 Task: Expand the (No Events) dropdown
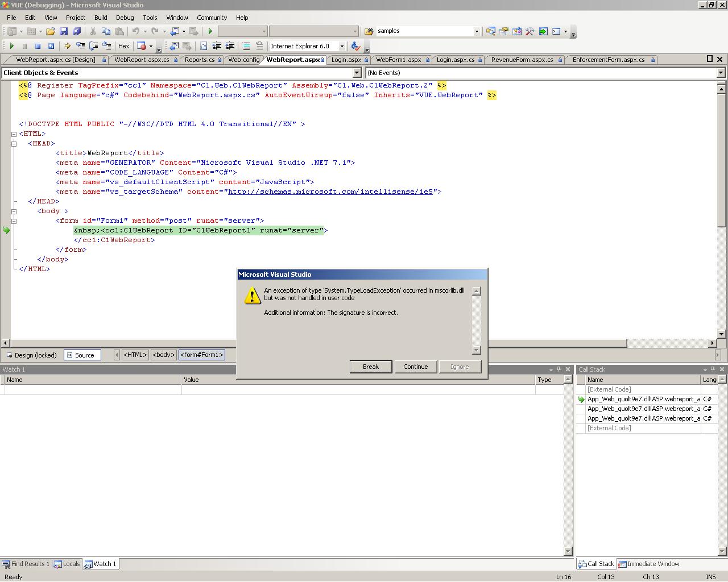tap(721, 73)
